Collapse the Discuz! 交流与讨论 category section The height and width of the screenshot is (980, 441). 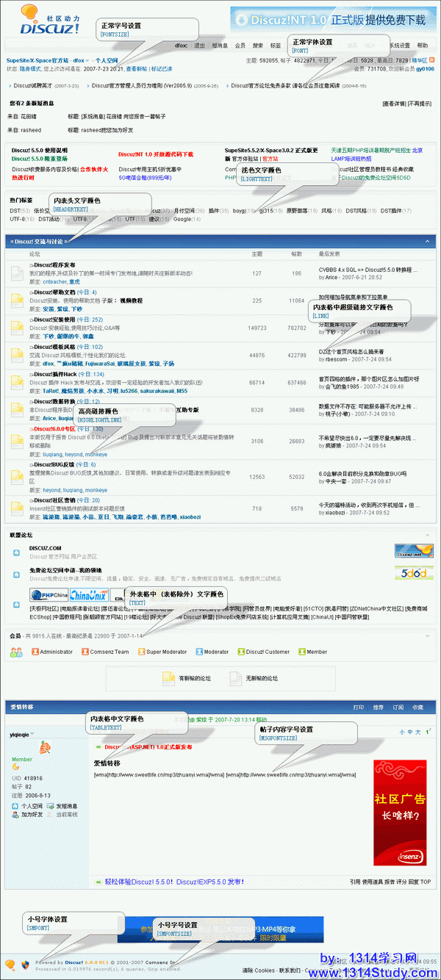(428, 241)
